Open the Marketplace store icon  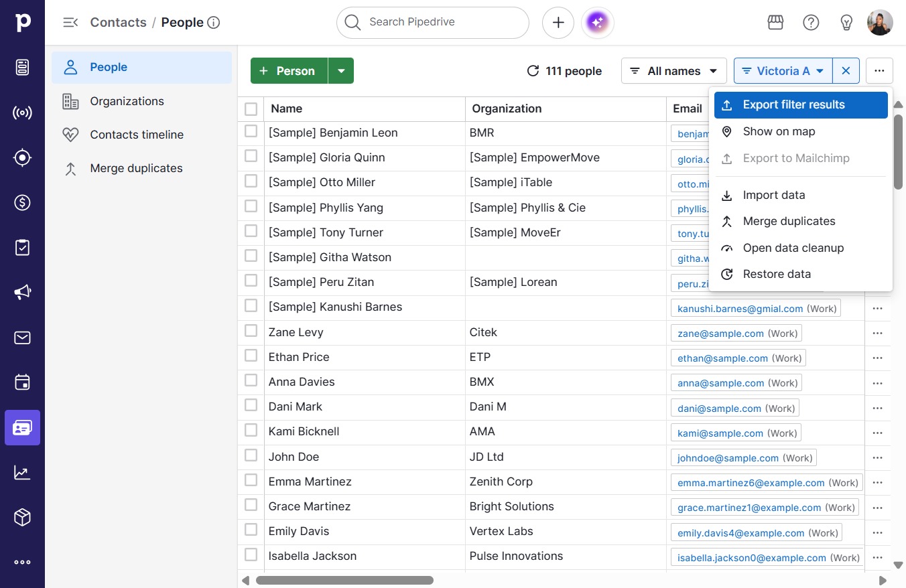point(775,23)
